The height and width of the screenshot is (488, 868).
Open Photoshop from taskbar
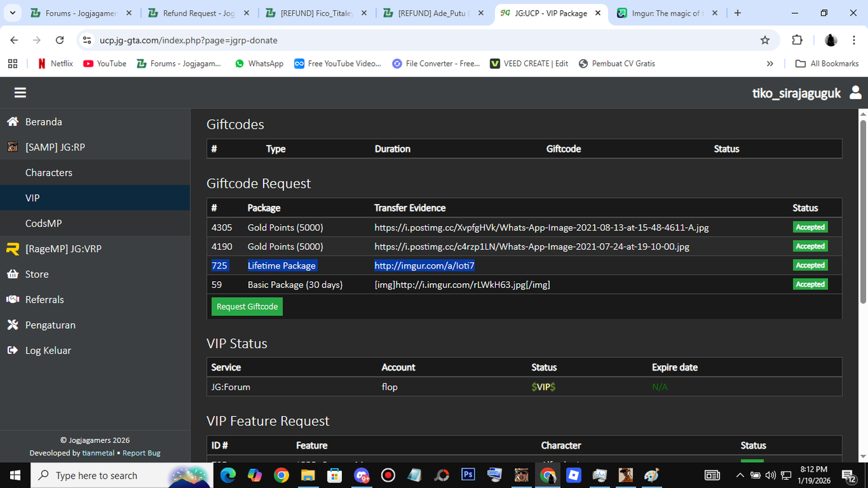(x=468, y=475)
